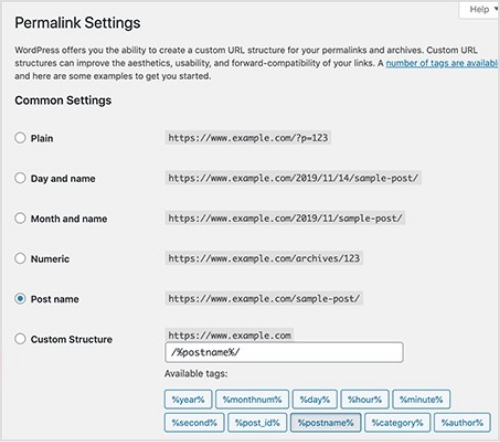Add the %author% tag button
This screenshot has height=442, width=500.
pos(462,423)
